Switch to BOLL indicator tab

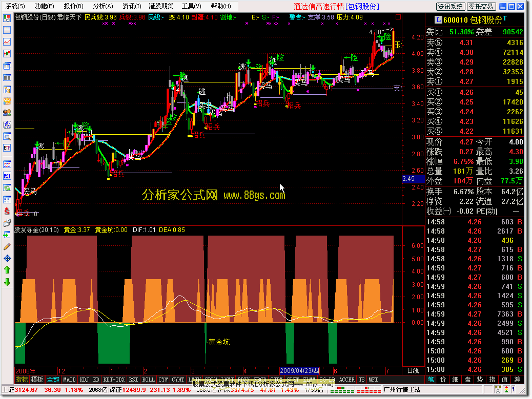pyautogui.click(x=148, y=380)
